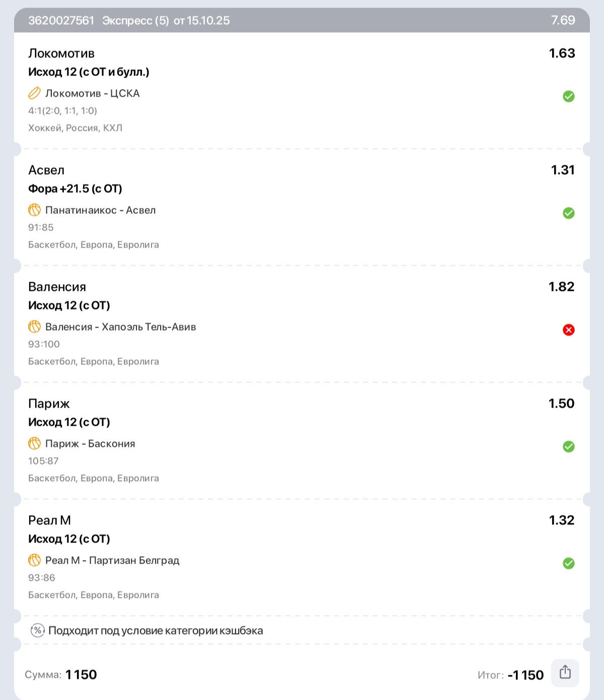Viewport: 604px width, 700px height.
Task: Click the green win checkmark for Локомотив
Action: pos(569,96)
